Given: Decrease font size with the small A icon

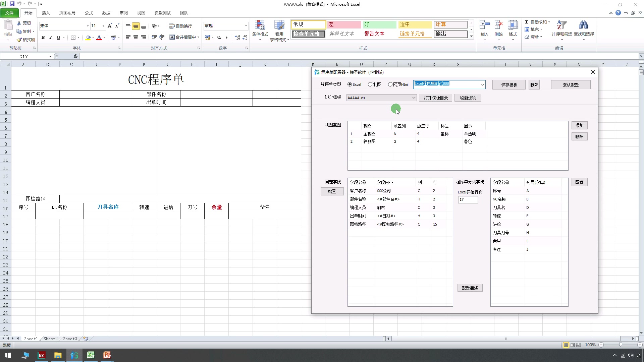Looking at the screenshot, I should pyautogui.click(x=117, y=26).
